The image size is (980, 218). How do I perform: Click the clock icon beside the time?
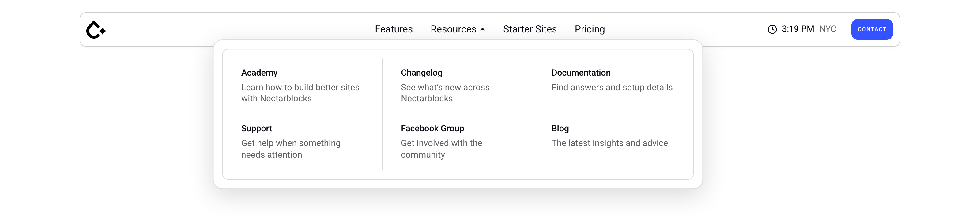click(772, 29)
